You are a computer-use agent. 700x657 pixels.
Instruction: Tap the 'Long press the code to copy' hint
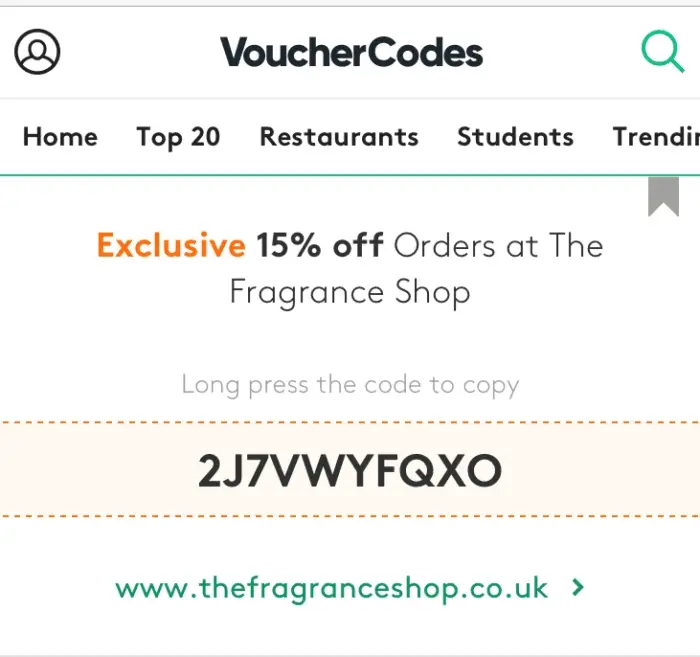(350, 385)
